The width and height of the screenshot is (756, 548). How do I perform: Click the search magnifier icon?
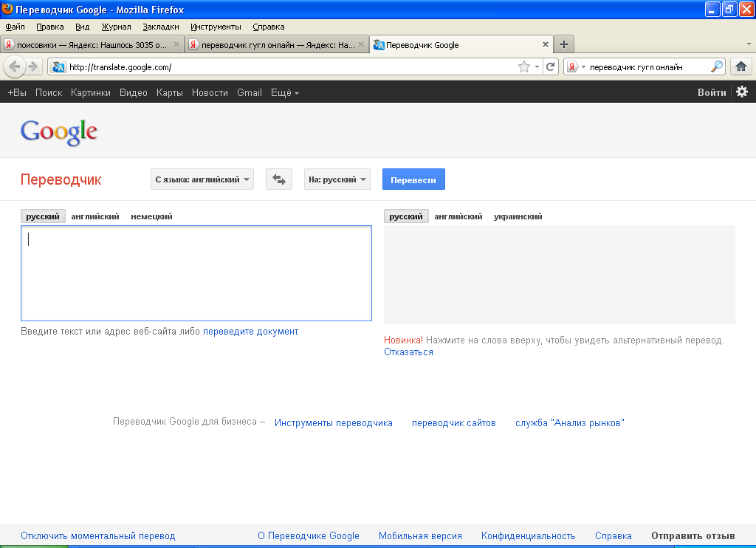click(x=717, y=66)
